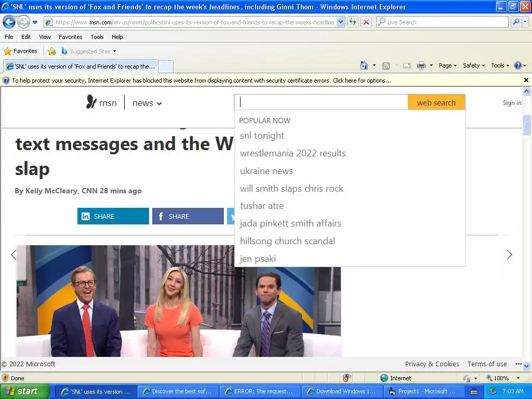
Task: Expand the news section dropdown
Action: pyautogui.click(x=147, y=103)
